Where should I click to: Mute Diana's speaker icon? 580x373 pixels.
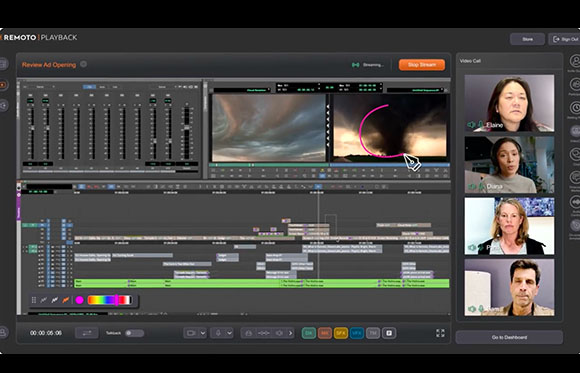pos(471,186)
